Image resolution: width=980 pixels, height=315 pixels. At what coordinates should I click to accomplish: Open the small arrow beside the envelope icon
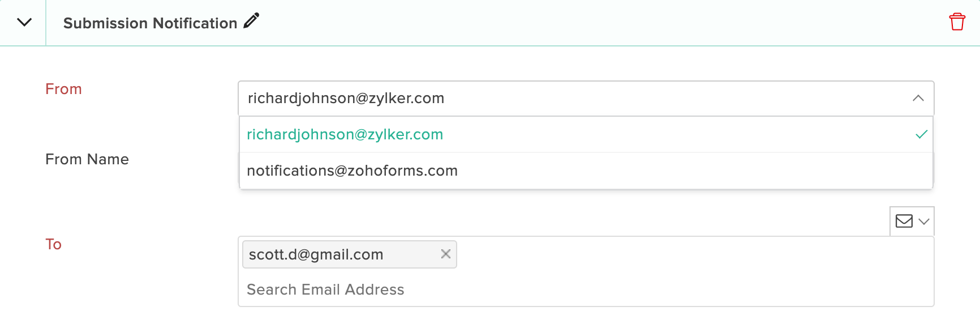924,222
